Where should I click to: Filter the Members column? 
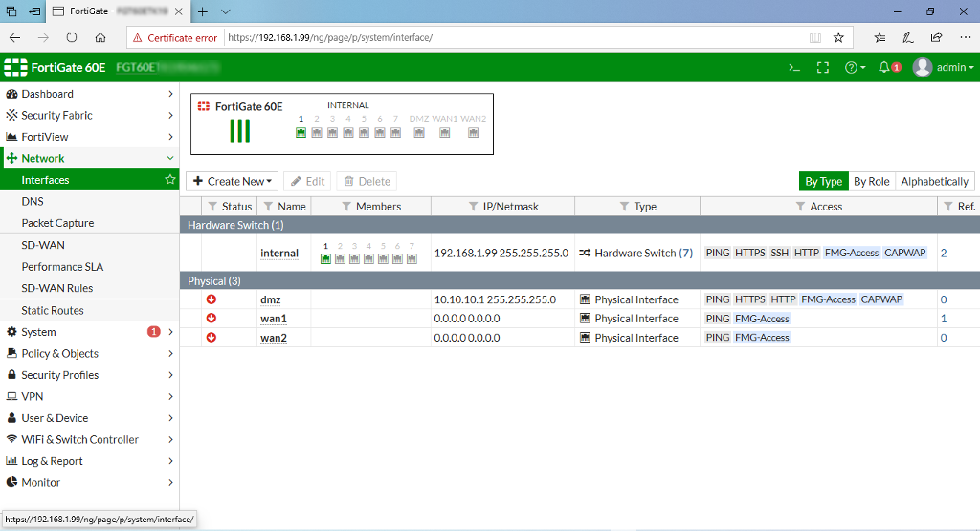(x=346, y=206)
